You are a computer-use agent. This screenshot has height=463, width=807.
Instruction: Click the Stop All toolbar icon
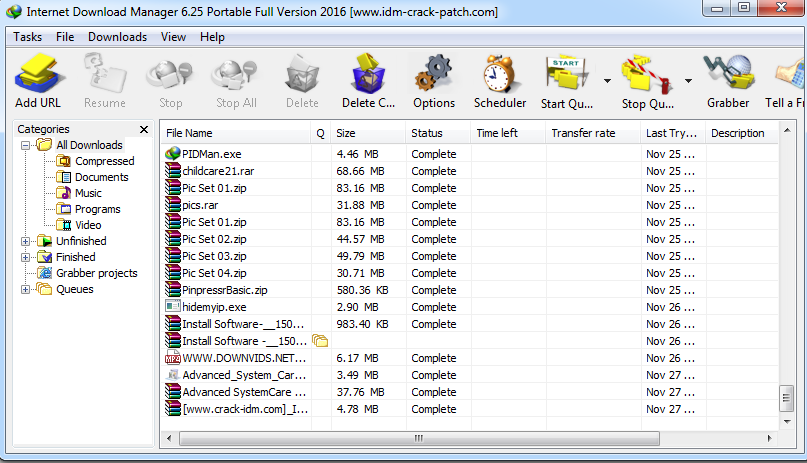[x=236, y=75]
